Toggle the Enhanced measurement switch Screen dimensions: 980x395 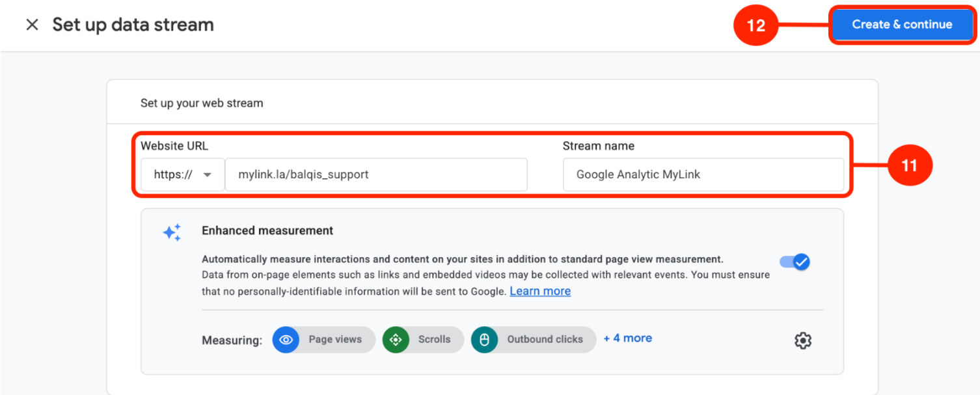(795, 262)
